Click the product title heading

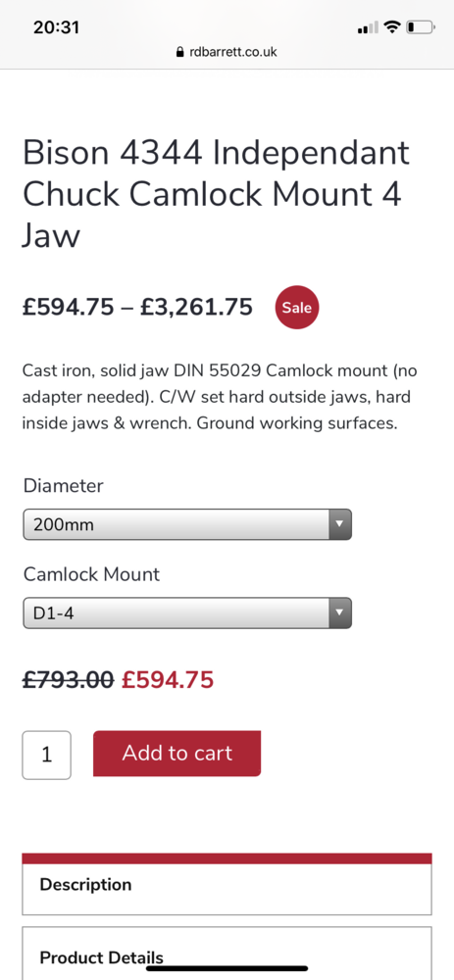coord(217,194)
